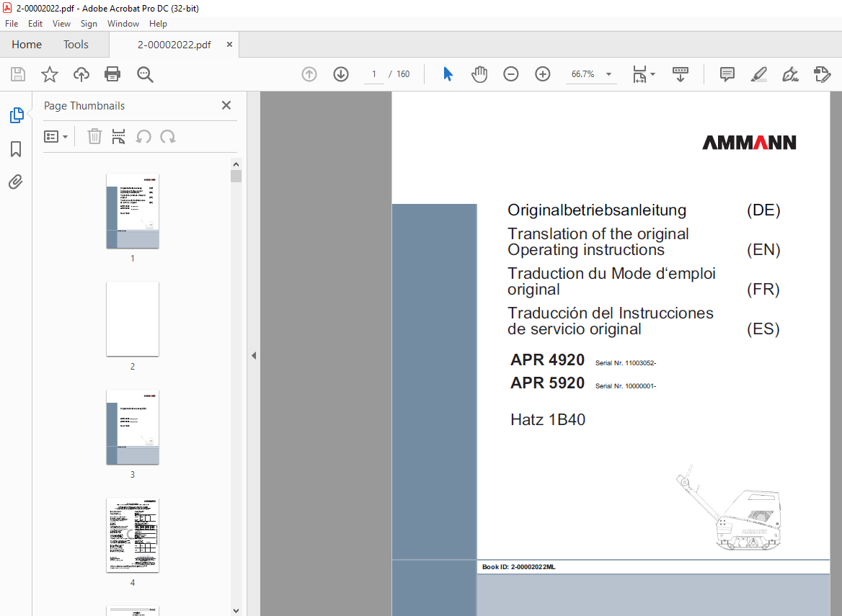842x616 pixels.
Task: Click the Fit page width tool
Action: click(x=639, y=74)
